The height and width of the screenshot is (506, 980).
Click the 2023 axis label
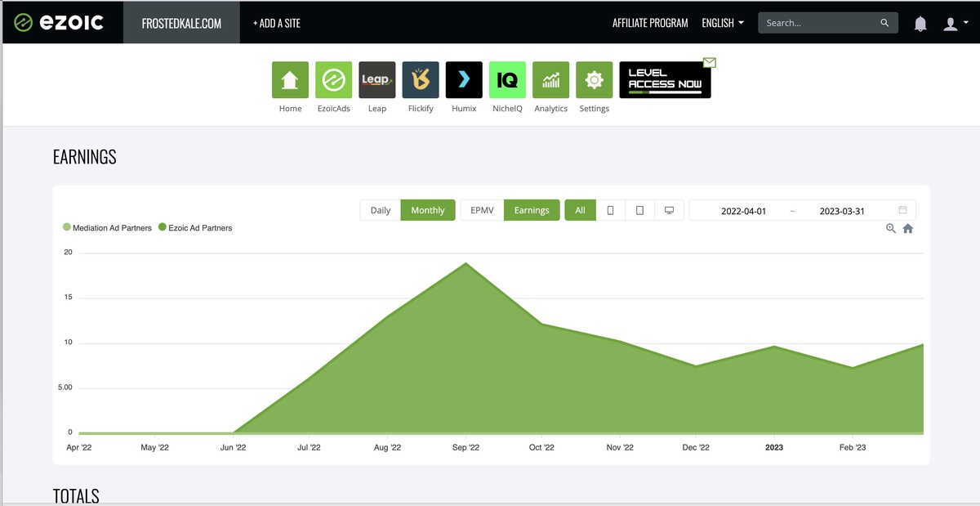click(x=774, y=447)
